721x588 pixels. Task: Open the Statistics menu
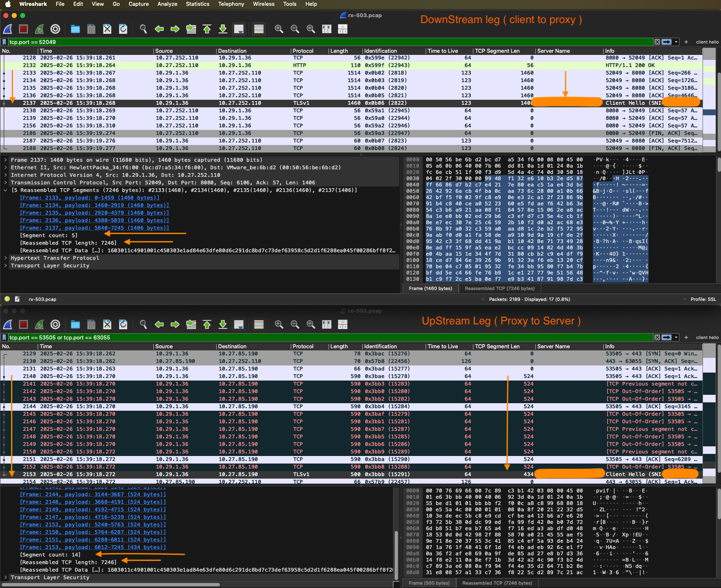coord(197,4)
